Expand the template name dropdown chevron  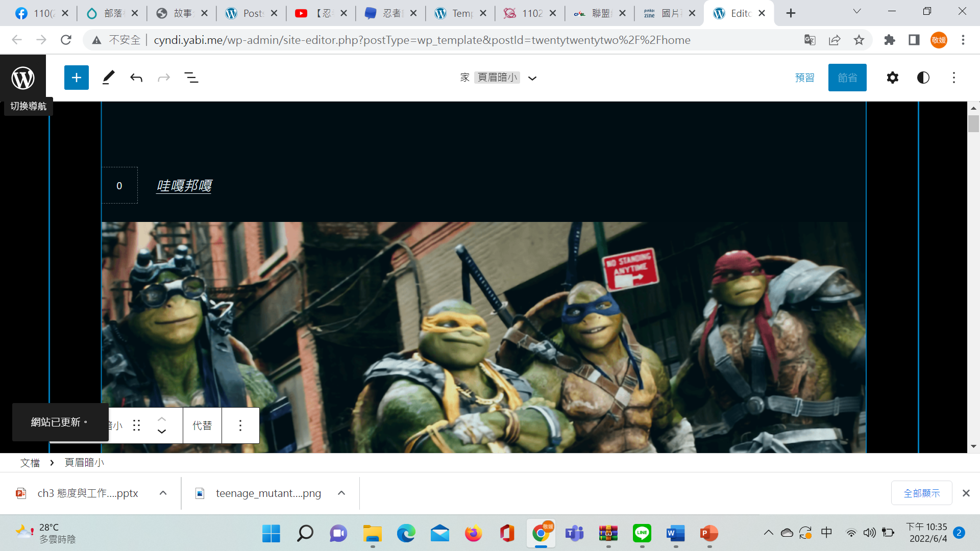532,78
